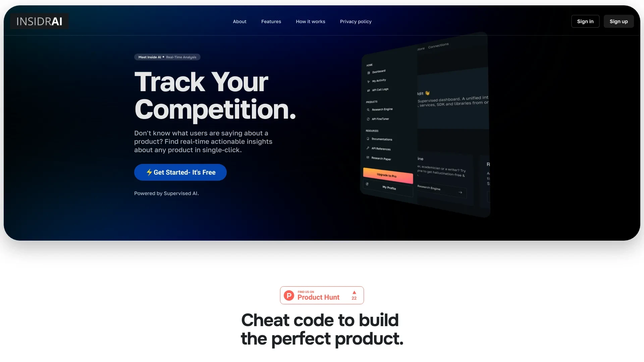Click the How it works tab
Screen dimensions: 644x362
click(311, 21)
